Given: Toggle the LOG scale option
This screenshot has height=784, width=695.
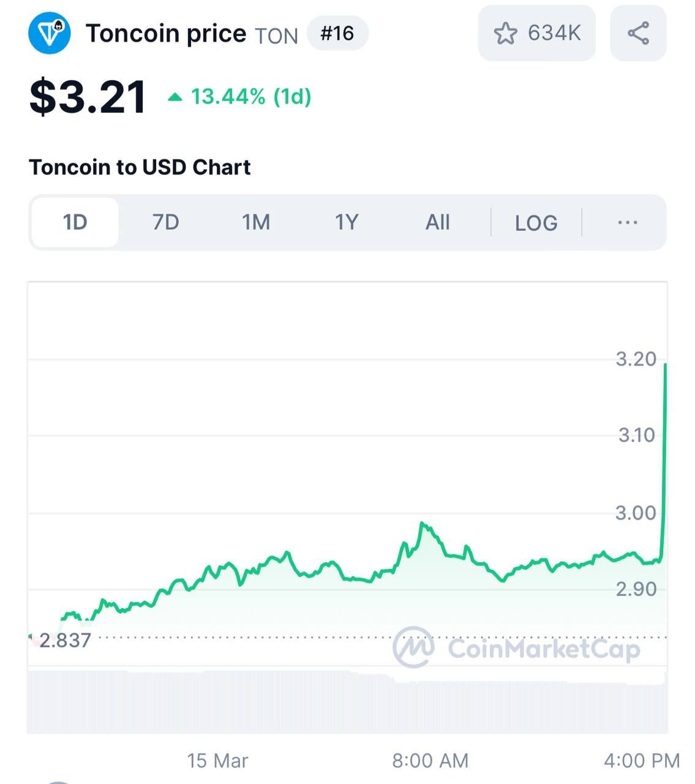Looking at the screenshot, I should point(536,223).
